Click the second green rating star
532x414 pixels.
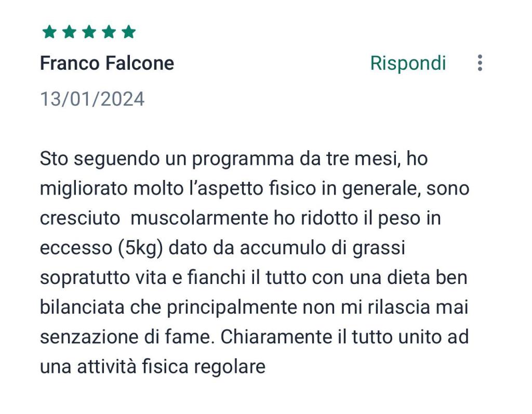point(69,32)
